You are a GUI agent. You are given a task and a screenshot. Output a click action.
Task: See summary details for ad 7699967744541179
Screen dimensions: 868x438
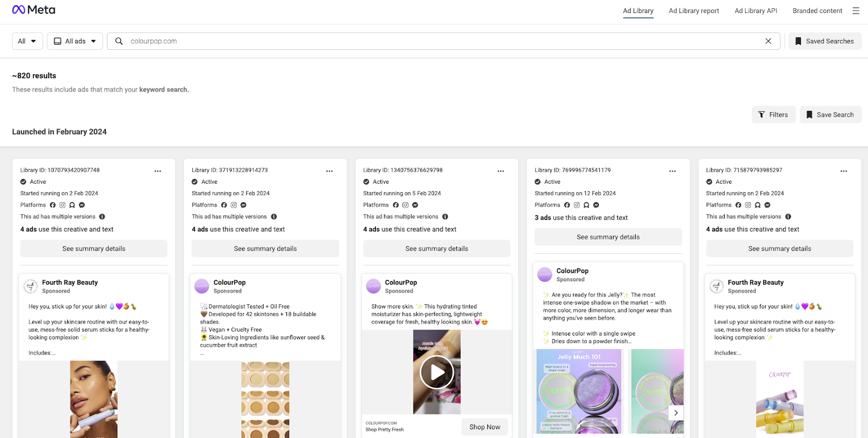click(x=608, y=237)
